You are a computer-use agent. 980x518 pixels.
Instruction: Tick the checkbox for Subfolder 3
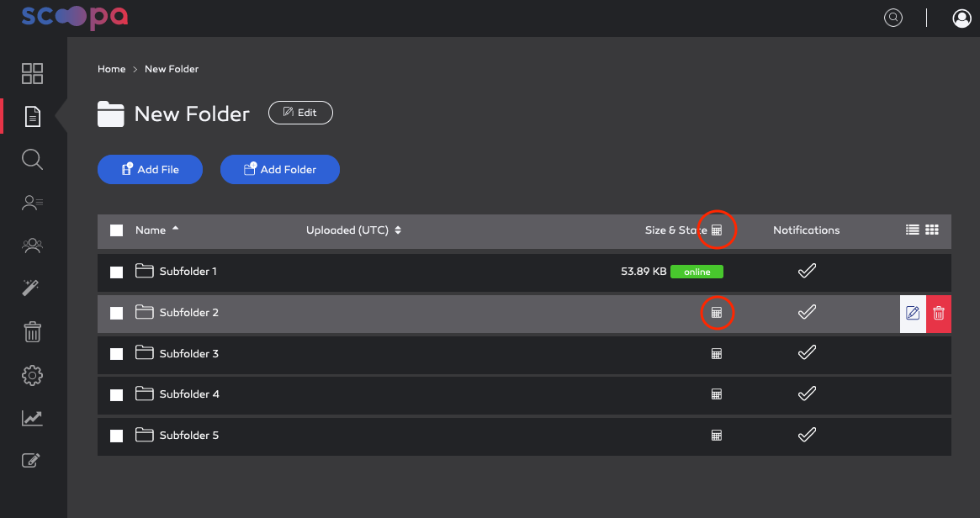tap(116, 354)
